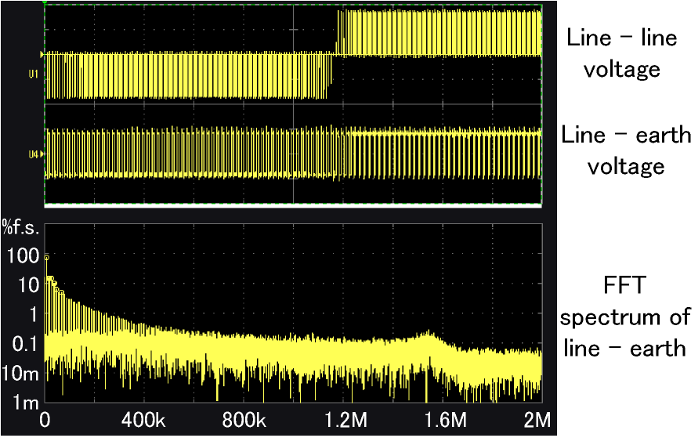Screen dimensions: 700x436
Task: Click the U1 channel marker
Action: pos(34,74)
